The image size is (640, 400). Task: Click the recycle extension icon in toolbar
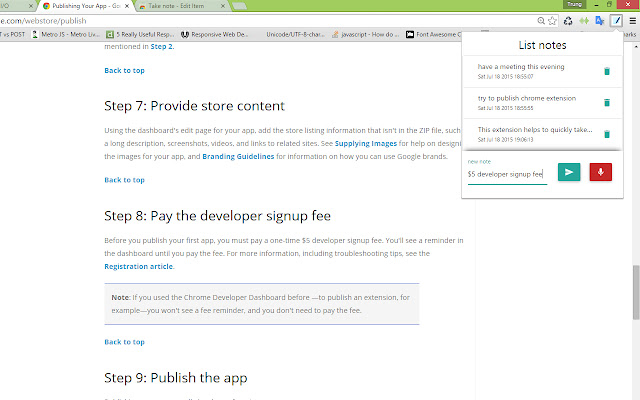click(568, 21)
